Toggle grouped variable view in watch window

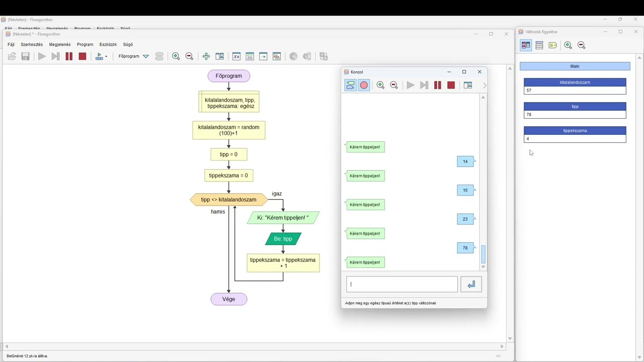click(526, 45)
